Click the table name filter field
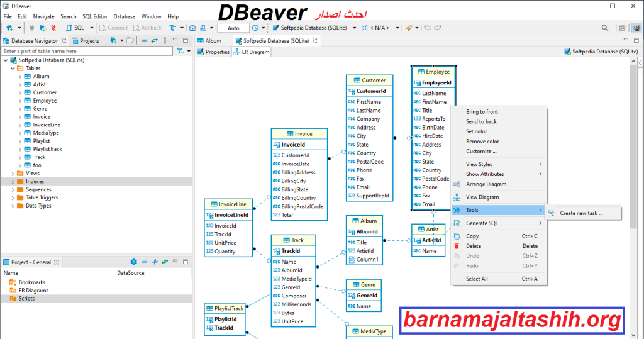 87,51
